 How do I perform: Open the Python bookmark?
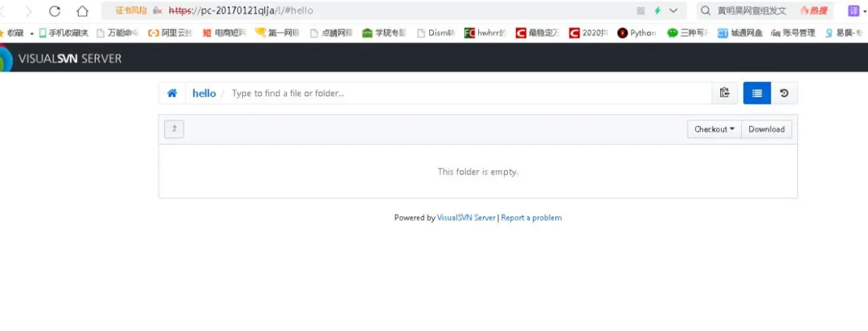point(637,33)
